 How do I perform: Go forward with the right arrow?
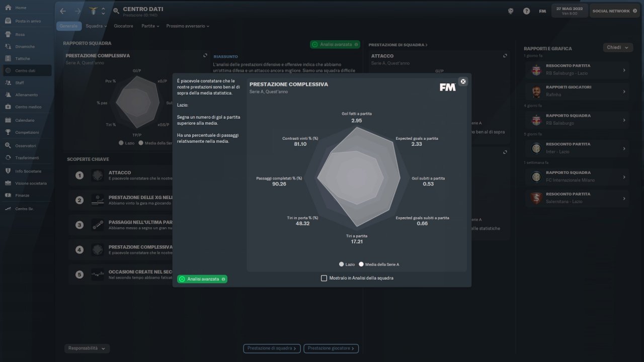click(77, 11)
